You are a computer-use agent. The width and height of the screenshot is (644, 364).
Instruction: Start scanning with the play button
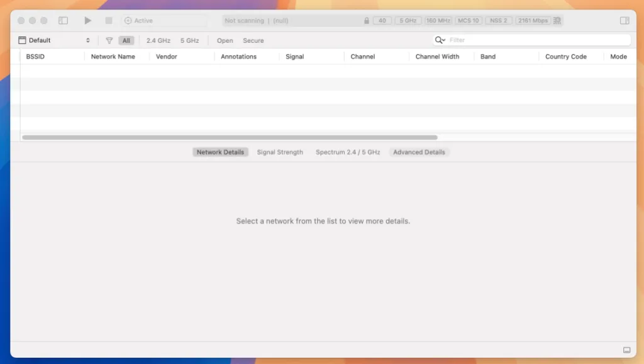(88, 21)
